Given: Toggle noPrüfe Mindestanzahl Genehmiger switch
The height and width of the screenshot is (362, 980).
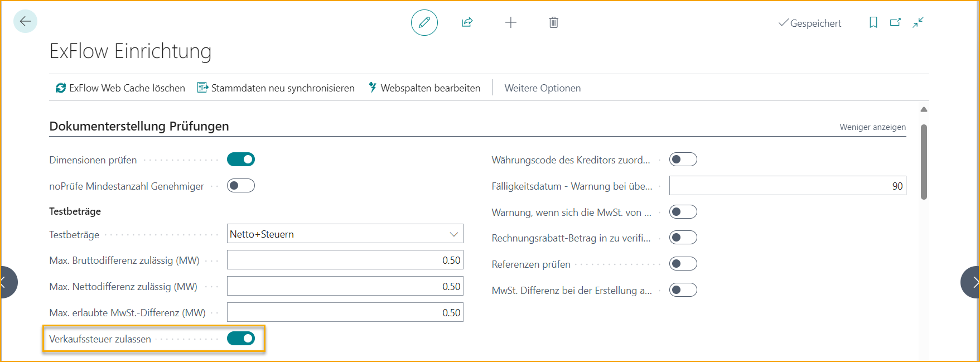Looking at the screenshot, I should (x=241, y=186).
